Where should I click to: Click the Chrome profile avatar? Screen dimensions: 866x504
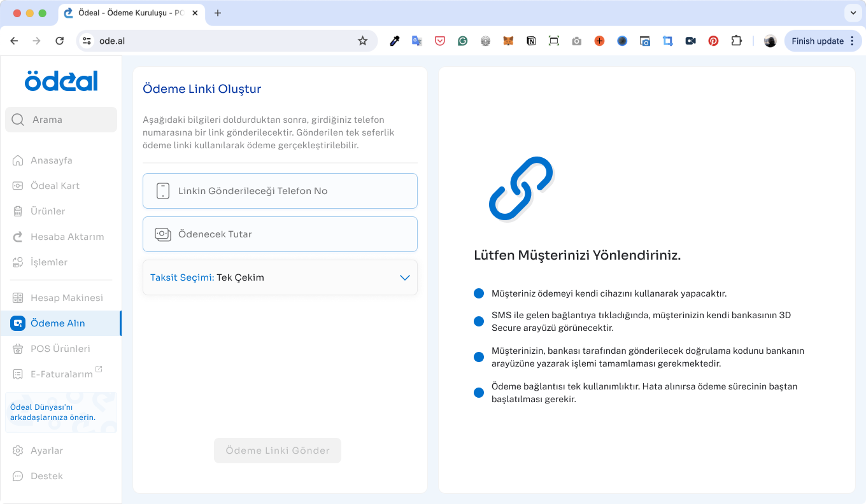click(770, 41)
